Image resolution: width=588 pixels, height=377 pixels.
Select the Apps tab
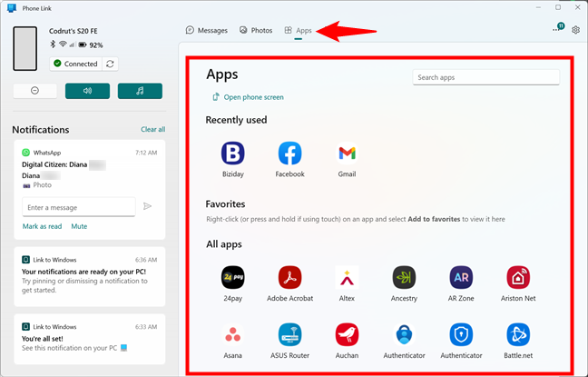[299, 30]
